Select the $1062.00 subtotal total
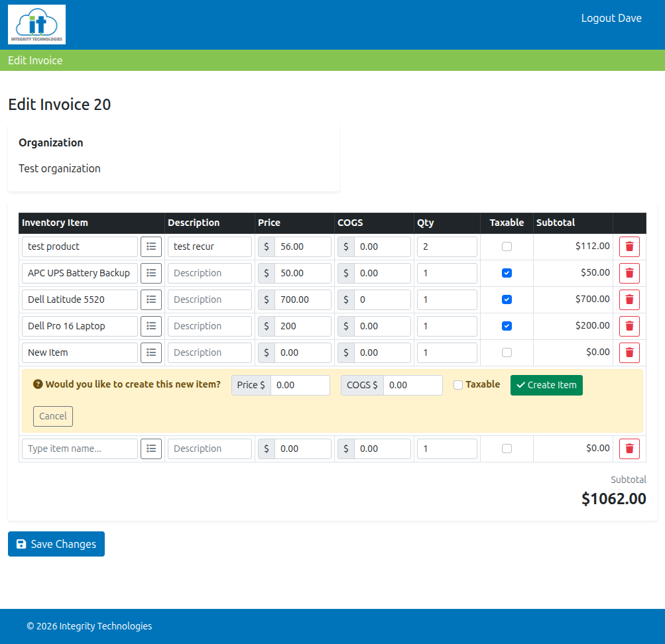Viewport: 665px width, 644px height. tap(614, 499)
